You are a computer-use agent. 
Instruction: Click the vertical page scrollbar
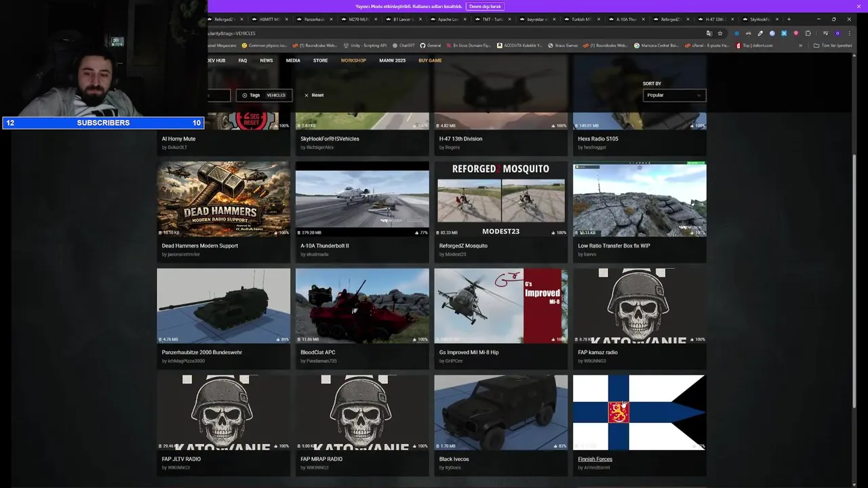(854, 281)
